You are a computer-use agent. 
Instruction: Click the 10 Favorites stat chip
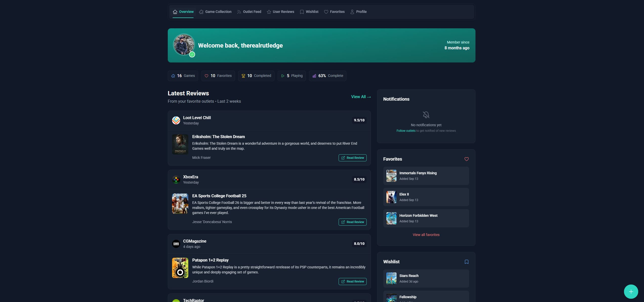pyautogui.click(x=218, y=76)
